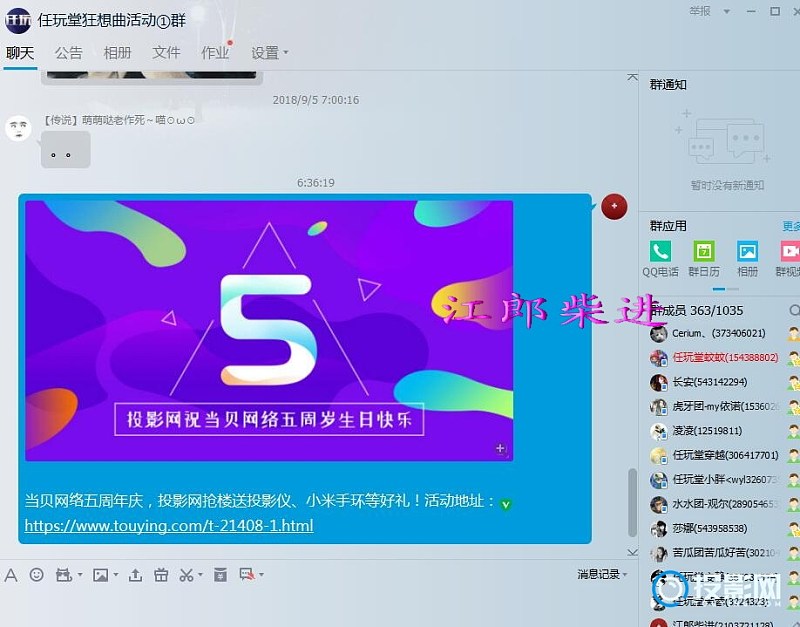Switch to the 聊天 tab
Viewport: 800px width, 627px height.
[x=20, y=53]
